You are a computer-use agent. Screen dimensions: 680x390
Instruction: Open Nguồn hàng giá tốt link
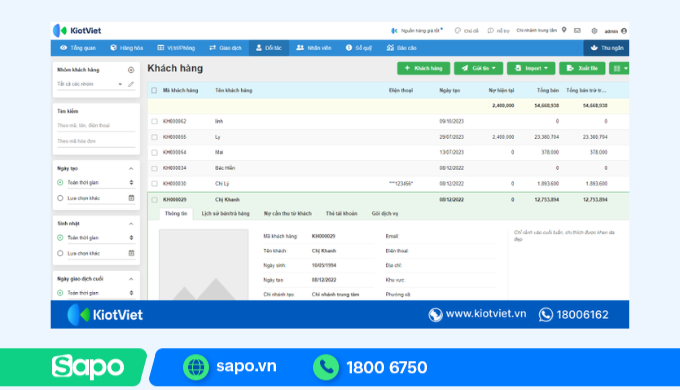tap(417, 30)
